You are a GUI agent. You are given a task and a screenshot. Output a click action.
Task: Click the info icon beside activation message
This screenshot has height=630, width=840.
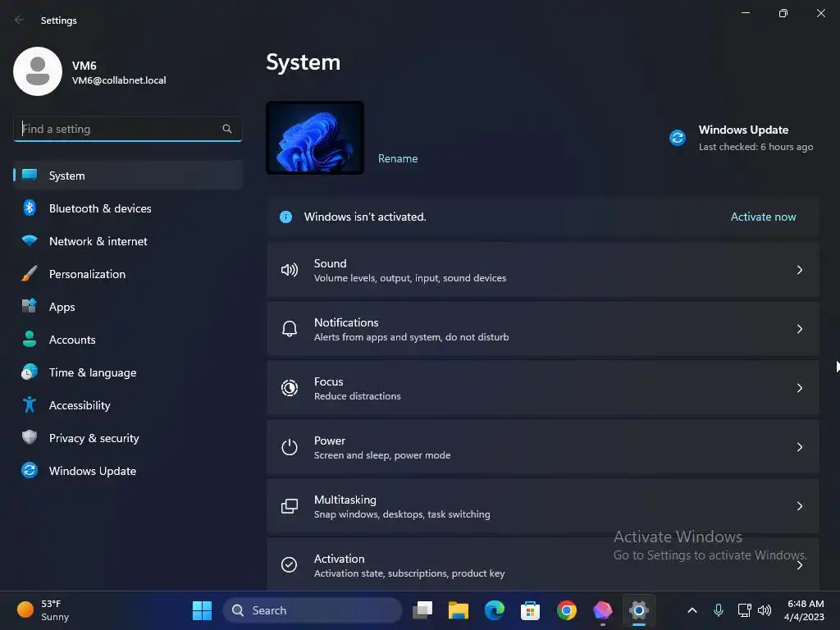point(286,217)
